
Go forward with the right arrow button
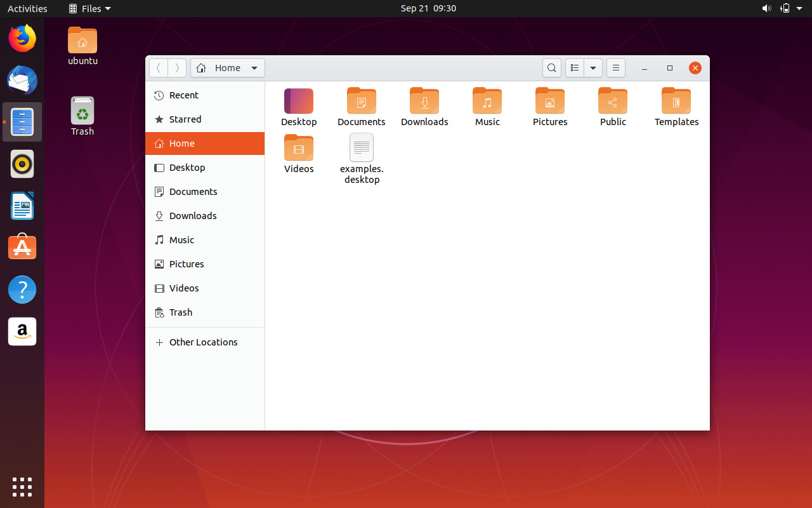tap(177, 68)
